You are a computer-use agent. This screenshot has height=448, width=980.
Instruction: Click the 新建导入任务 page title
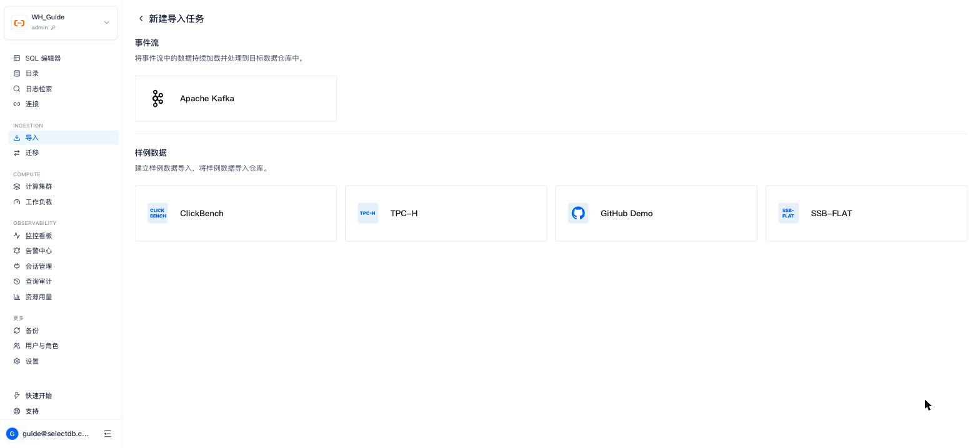tap(176, 19)
